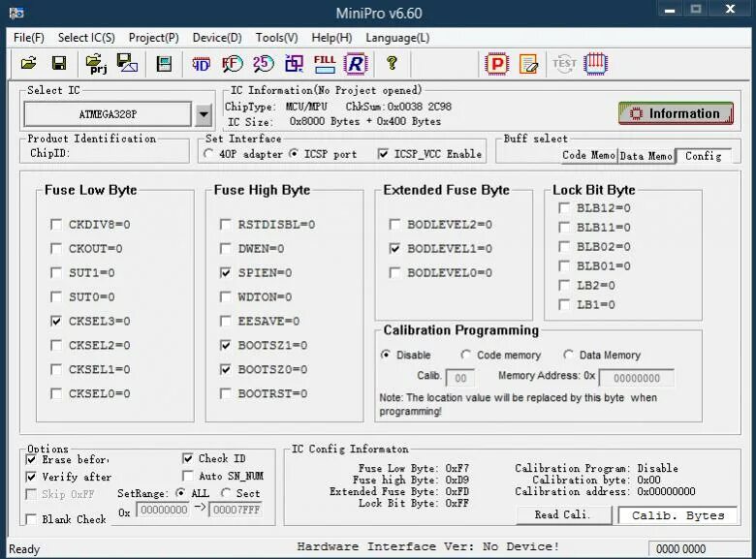756x559 pixels.
Task: Open the Help(H) menu
Action: [x=331, y=38]
